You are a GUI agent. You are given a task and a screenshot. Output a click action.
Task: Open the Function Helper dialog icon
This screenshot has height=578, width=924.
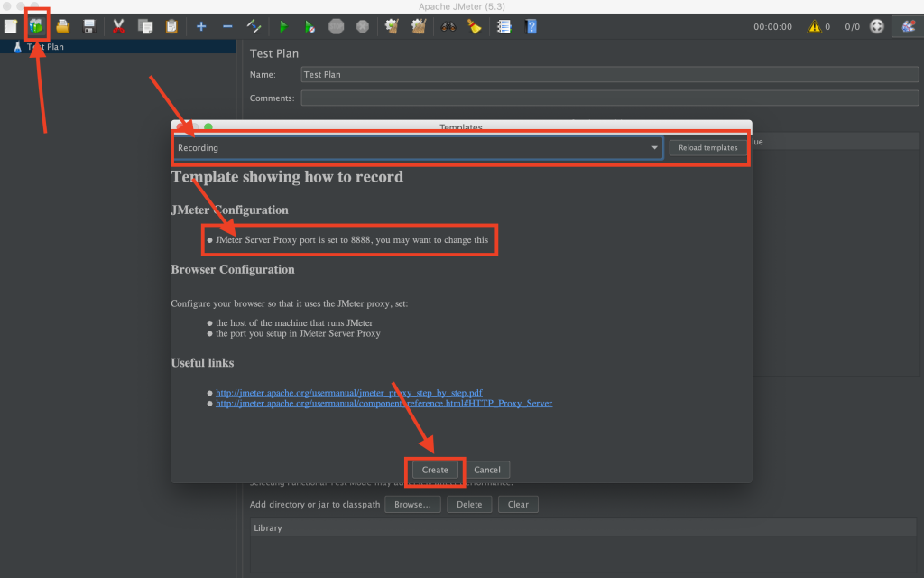[x=504, y=26]
